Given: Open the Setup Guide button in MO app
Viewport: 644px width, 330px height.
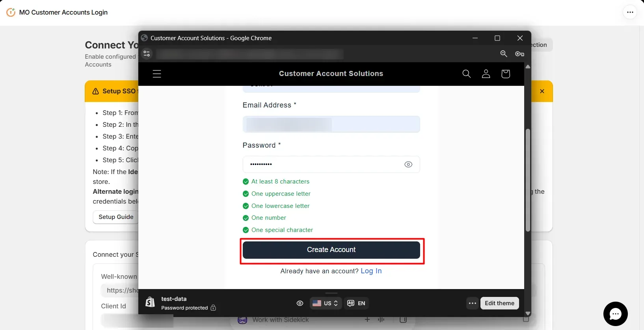Looking at the screenshot, I should click(116, 217).
